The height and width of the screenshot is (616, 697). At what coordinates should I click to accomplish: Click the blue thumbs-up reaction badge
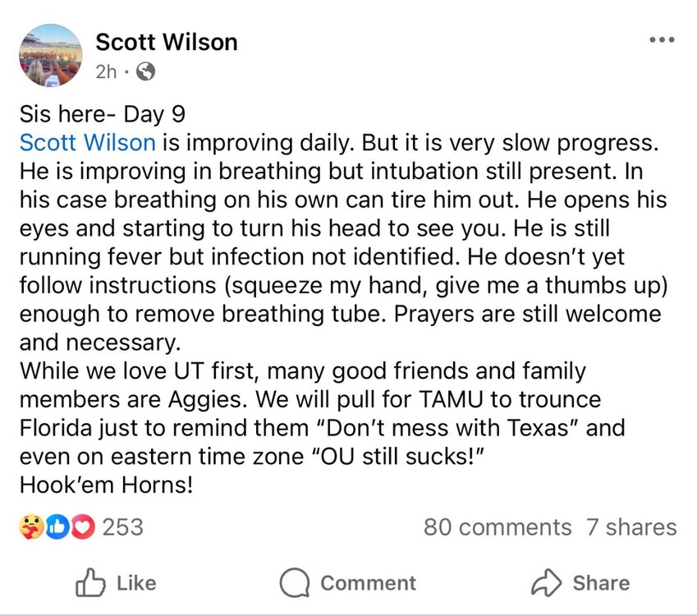(57, 526)
